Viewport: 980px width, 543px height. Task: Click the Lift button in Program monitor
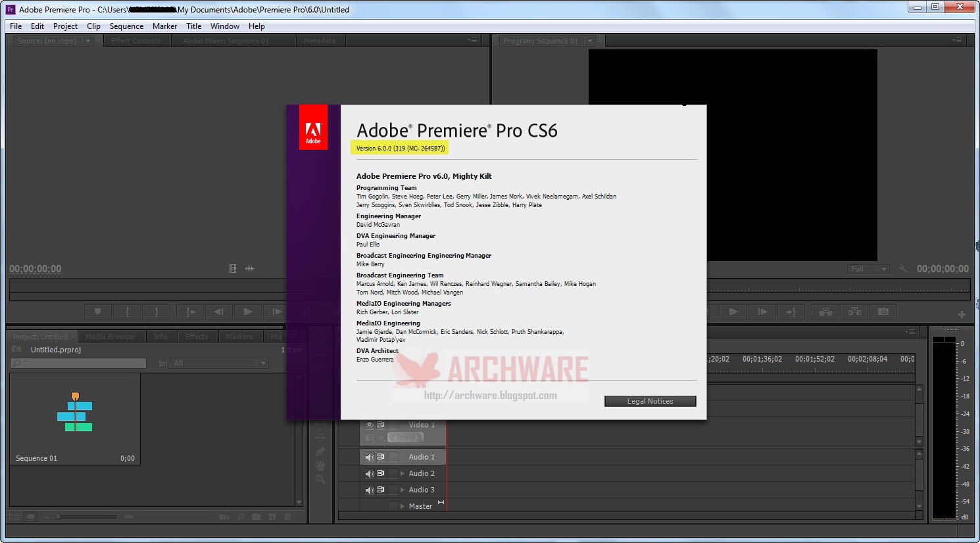coord(825,312)
